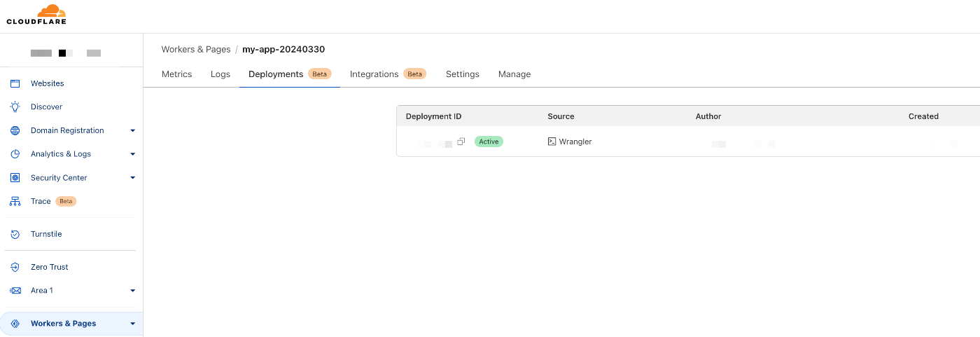The height and width of the screenshot is (337, 980).
Task: Click the Domain Registration globe icon
Action: [15, 130]
